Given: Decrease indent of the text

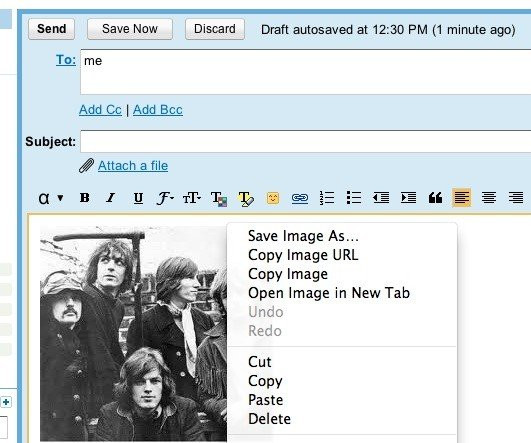Looking at the screenshot, I should pos(381,198).
